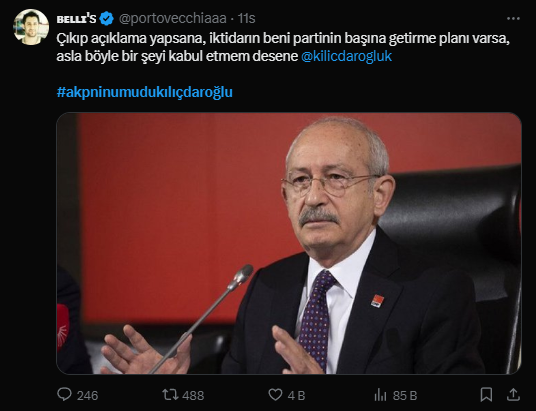Share the tweet via upload arrow icon
The height and width of the screenshot is (411, 536).
[513, 395]
